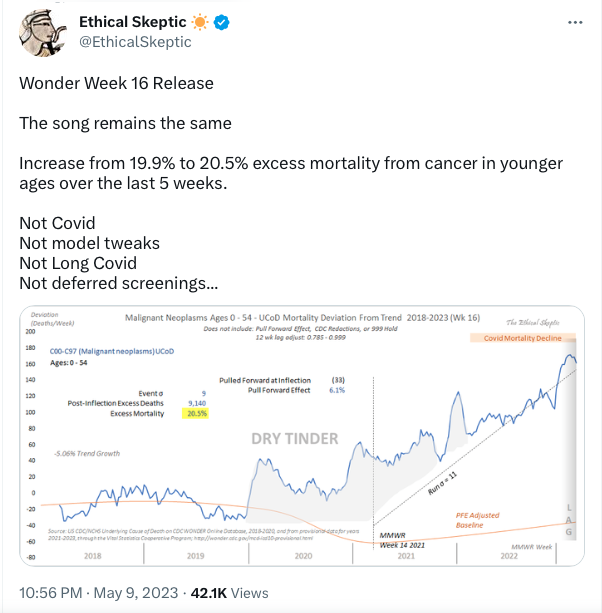This screenshot has width=602, height=613.
Task: Click the Covid Mortality Decline banner
Action: pyautogui.click(x=523, y=338)
